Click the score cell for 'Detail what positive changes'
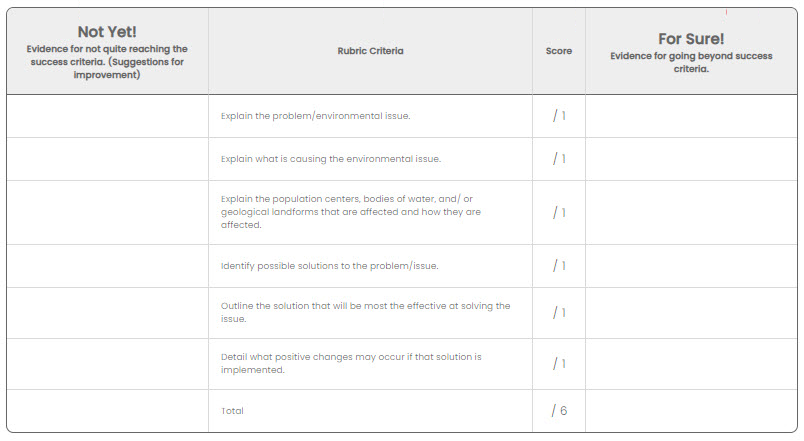Image resolution: width=804 pixels, height=441 pixels. point(559,364)
